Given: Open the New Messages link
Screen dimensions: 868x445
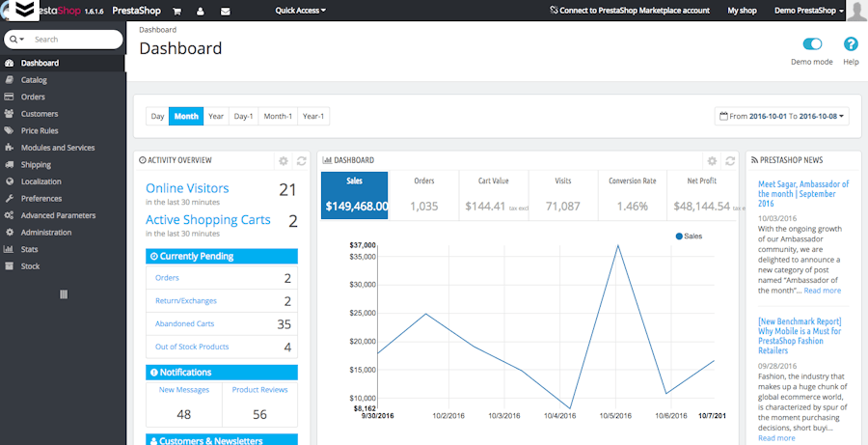Looking at the screenshot, I should [184, 390].
